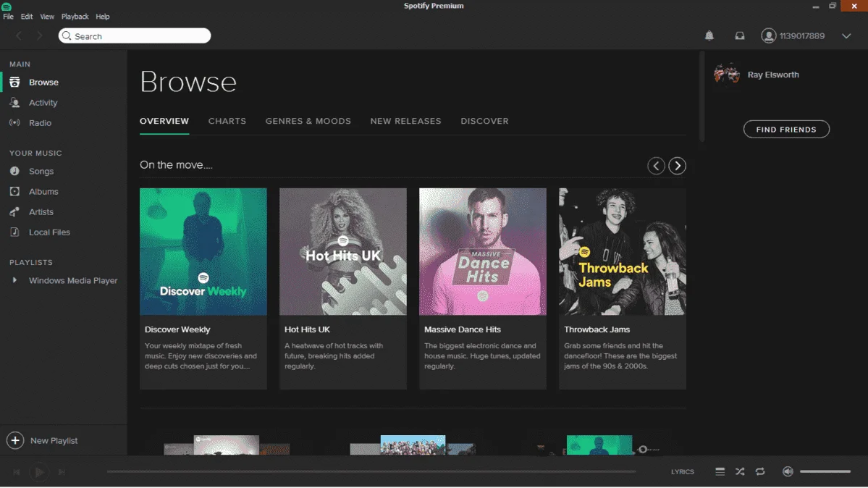Skip to next track
Screen dimensions: 868x488
click(62, 472)
